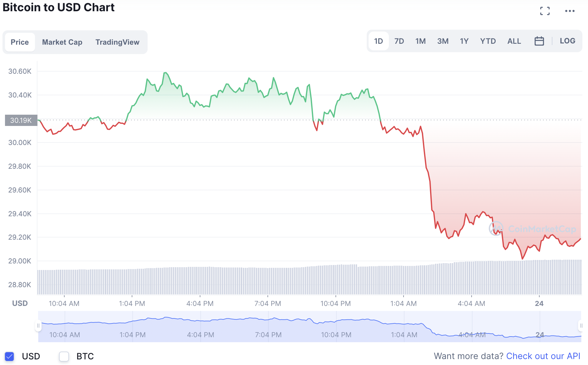This screenshot has height=365, width=588.
Task: Switch to the Market Cap tab
Action: pyautogui.click(x=62, y=42)
